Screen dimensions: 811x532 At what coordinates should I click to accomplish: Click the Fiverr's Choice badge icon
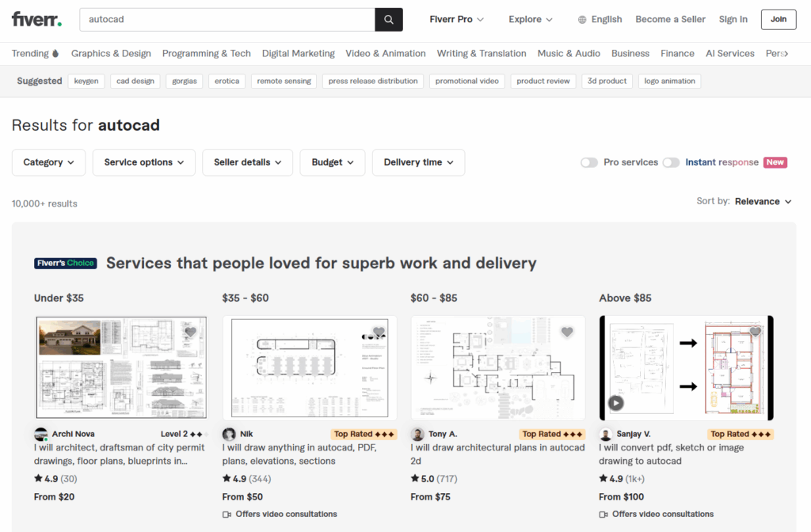point(65,262)
